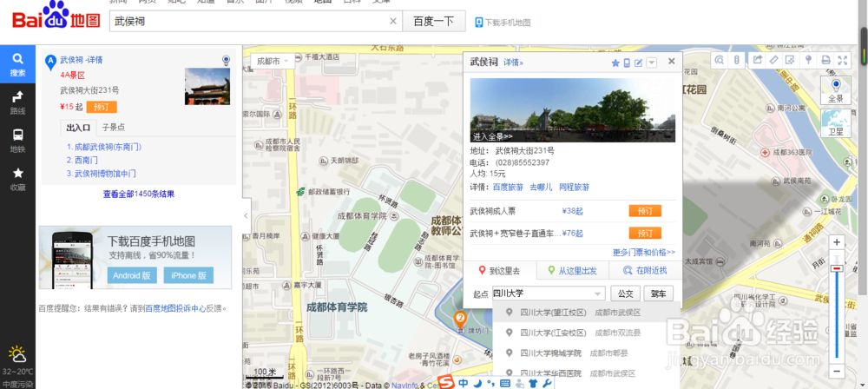This screenshot has height=389, width=868.
Task: Select the 到这里去 tab
Action: click(500, 271)
